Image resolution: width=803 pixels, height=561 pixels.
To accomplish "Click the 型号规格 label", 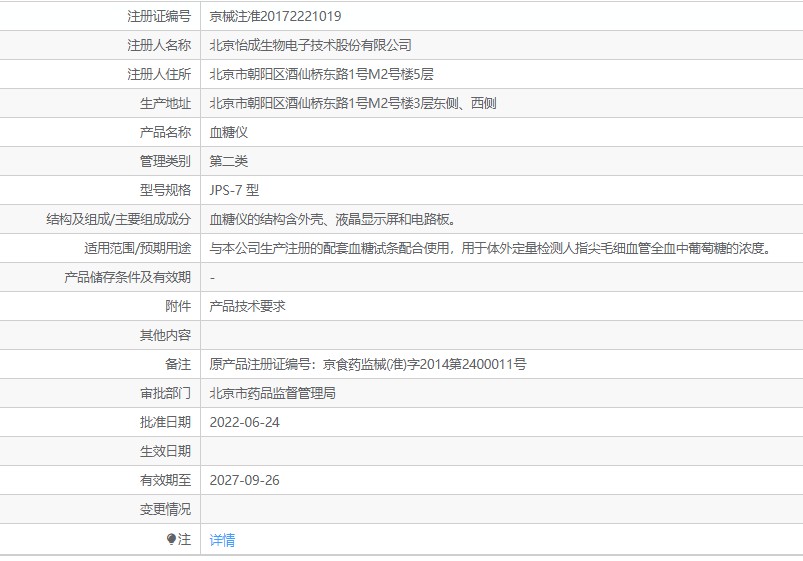I will [165, 190].
